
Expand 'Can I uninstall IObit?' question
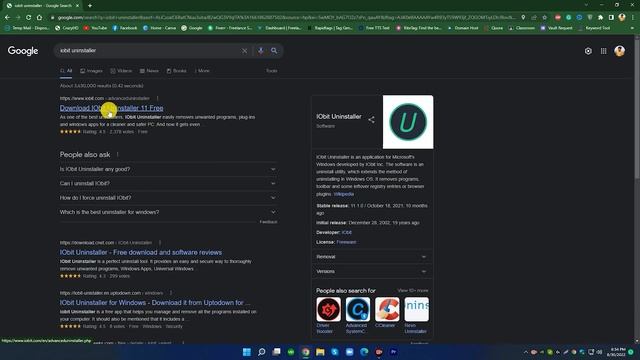[x=168, y=184]
